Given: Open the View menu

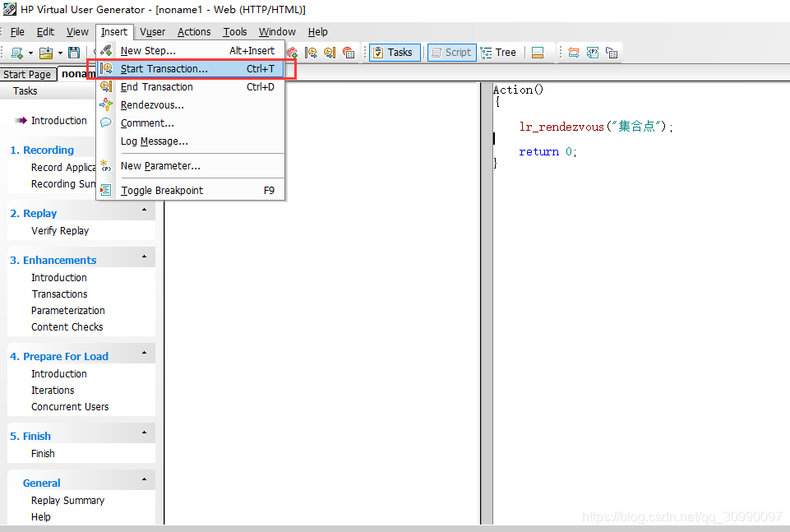Looking at the screenshot, I should tap(77, 32).
